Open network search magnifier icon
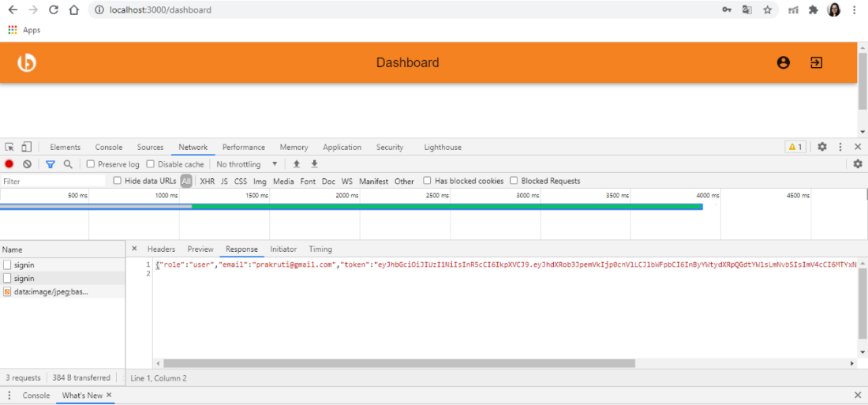Image resolution: width=868 pixels, height=405 pixels. pyautogui.click(x=68, y=164)
